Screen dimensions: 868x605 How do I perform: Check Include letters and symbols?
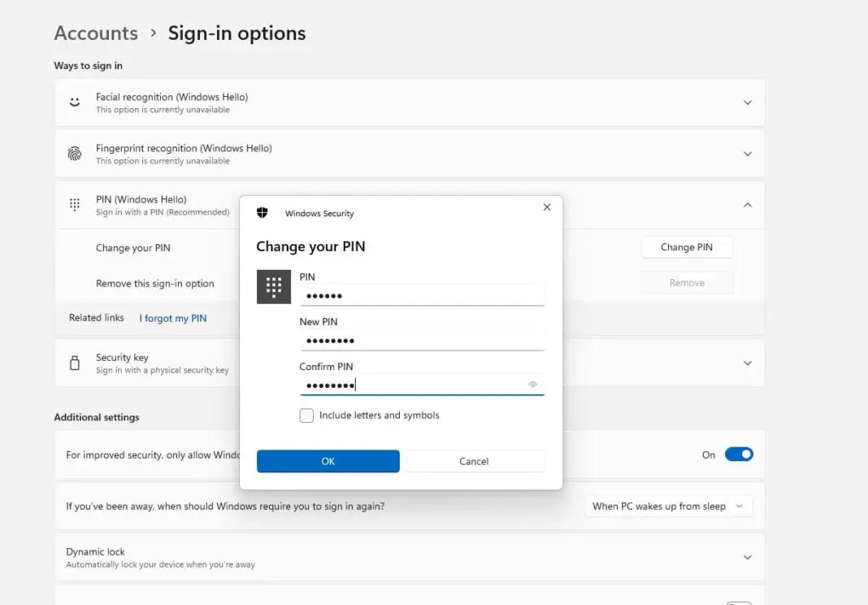pos(306,415)
